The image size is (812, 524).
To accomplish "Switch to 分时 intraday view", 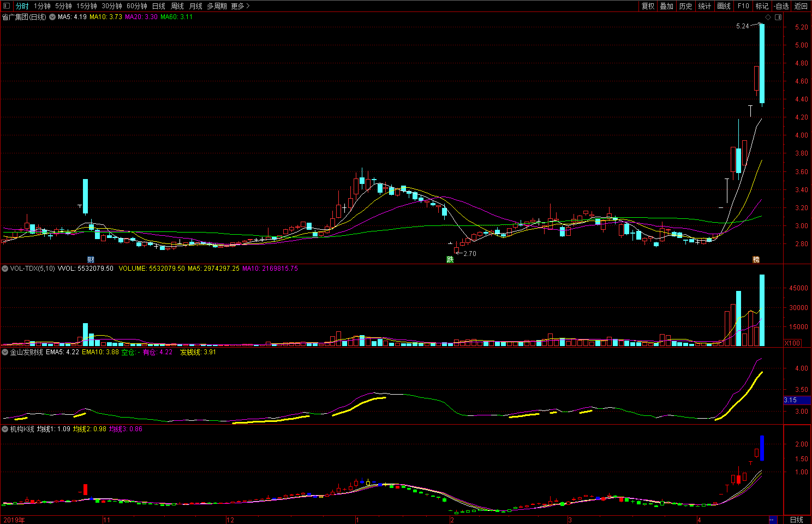I will point(22,6).
